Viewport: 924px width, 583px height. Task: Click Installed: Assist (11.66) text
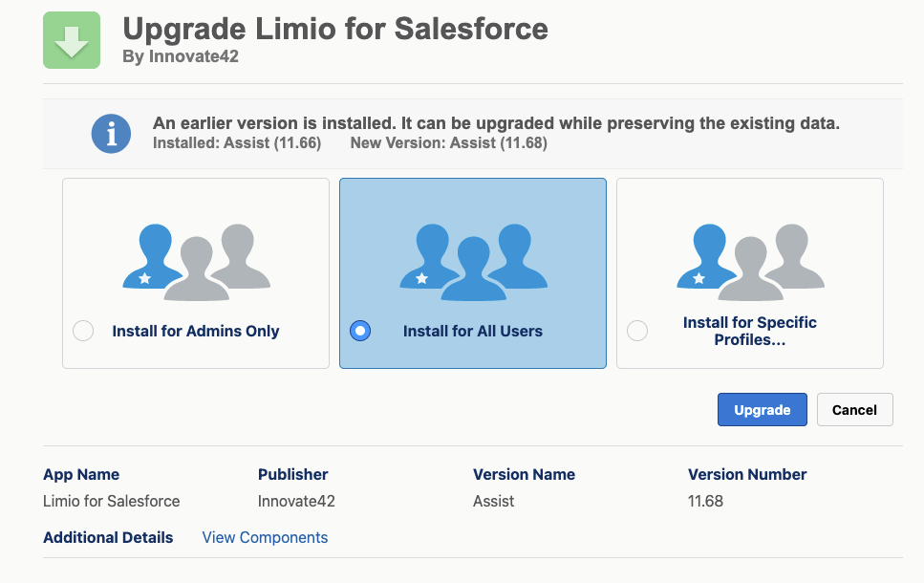pyautogui.click(x=237, y=143)
